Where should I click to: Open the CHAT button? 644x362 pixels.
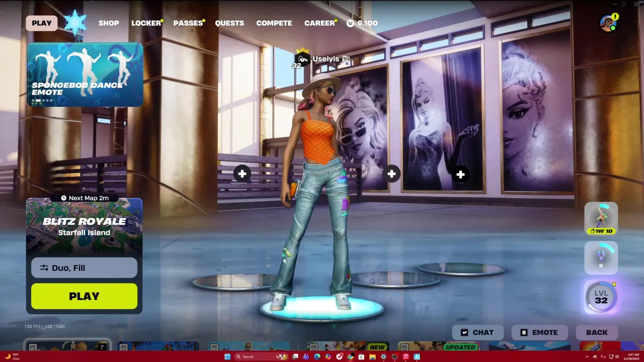coord(478,332)
